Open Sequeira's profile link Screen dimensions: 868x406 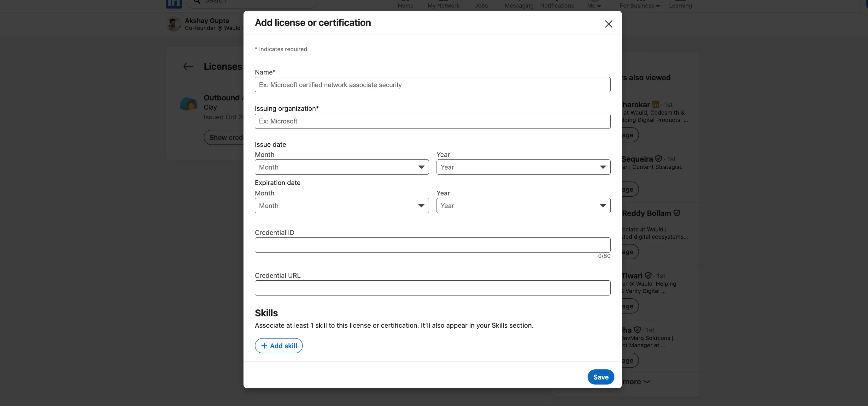pyautogui.click(x=637, y=159)
